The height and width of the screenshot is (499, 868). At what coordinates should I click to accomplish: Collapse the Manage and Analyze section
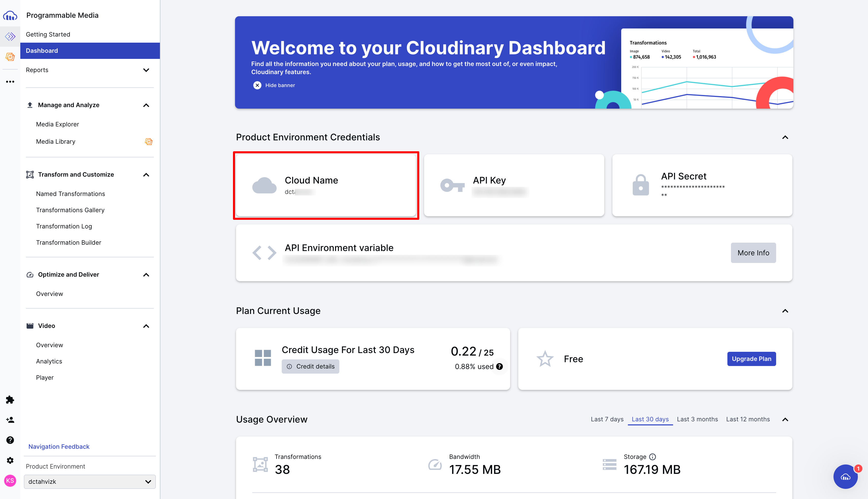tap(146, 105)
